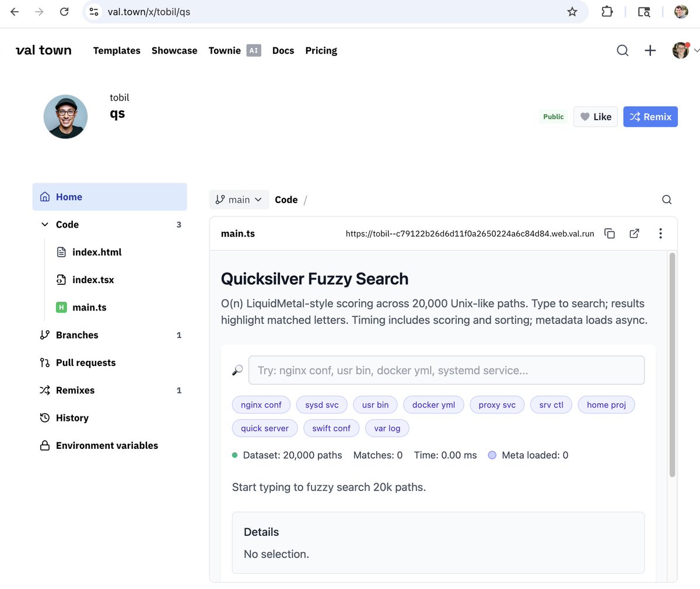This screenshot has width=700, height=589.
Task: Click the proxy svc suggestion chip
Action: click(x=497, y=405)
